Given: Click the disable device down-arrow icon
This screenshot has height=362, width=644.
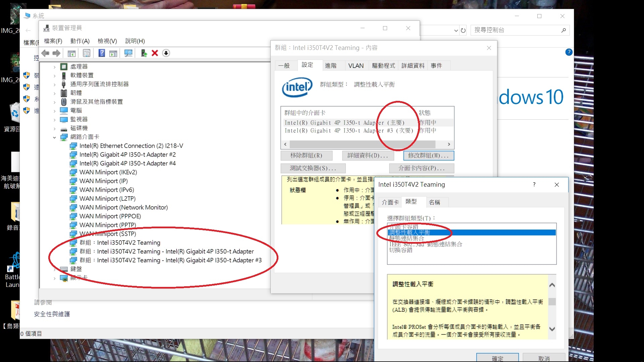Looking at the screenshot, I should [x=166, y=53].
